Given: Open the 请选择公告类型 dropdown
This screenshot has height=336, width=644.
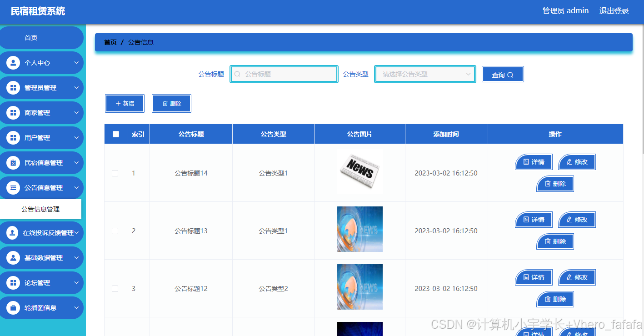Looking at the screenshot, I should tap(424, 74).
